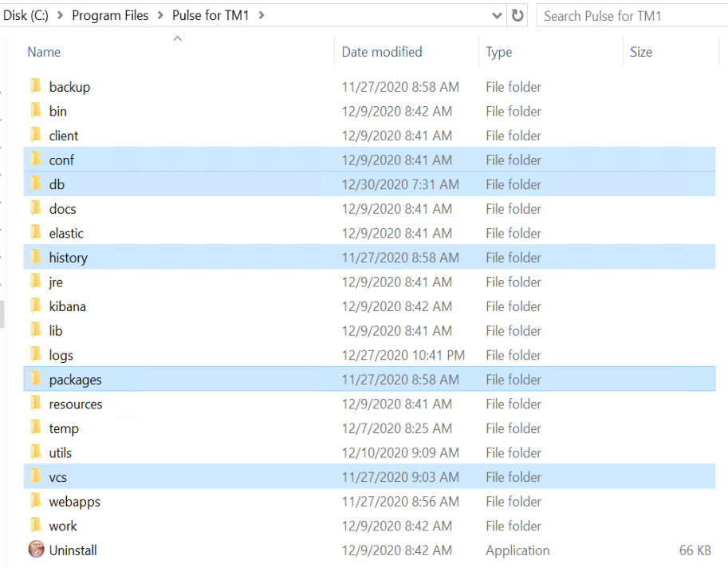Select the 'backup' folder name
The image size is (728, 568).
(x=69, y=87)
